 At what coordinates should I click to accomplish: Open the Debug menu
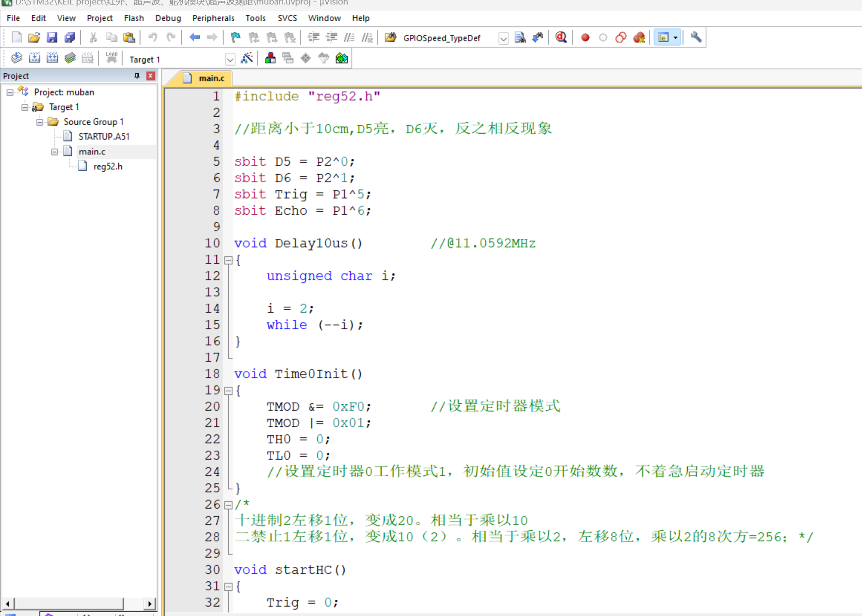coord(168,18)
